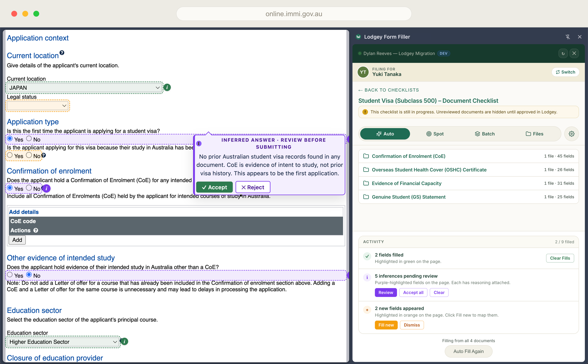This screenshot has height=364, width=588.
Task: Open the Legal status dropdown
Action: click(37, 106)
